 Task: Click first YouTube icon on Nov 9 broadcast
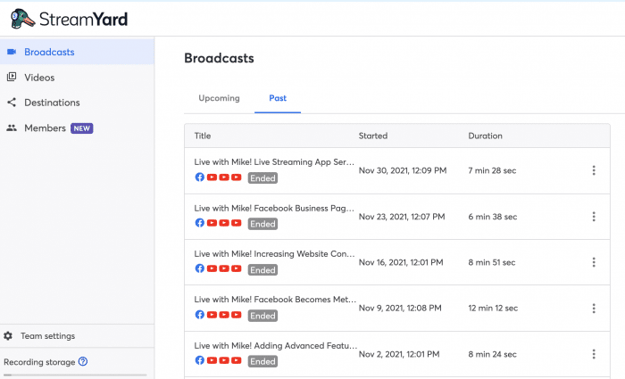212,314
